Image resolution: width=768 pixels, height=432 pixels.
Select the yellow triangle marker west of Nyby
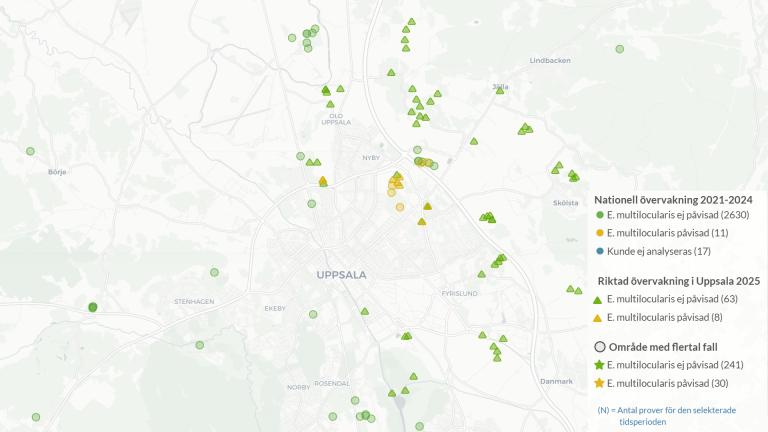point(323,181)
